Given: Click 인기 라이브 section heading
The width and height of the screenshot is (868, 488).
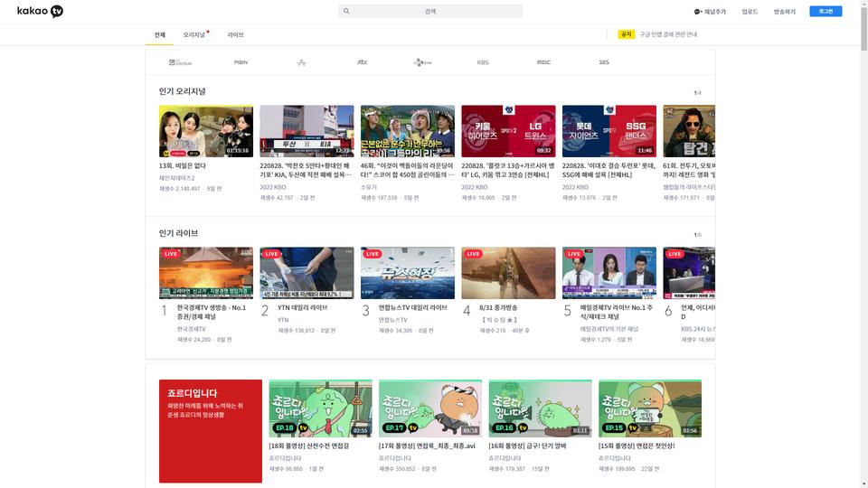Looking at the screenshot, I should [x=178, y=233].
